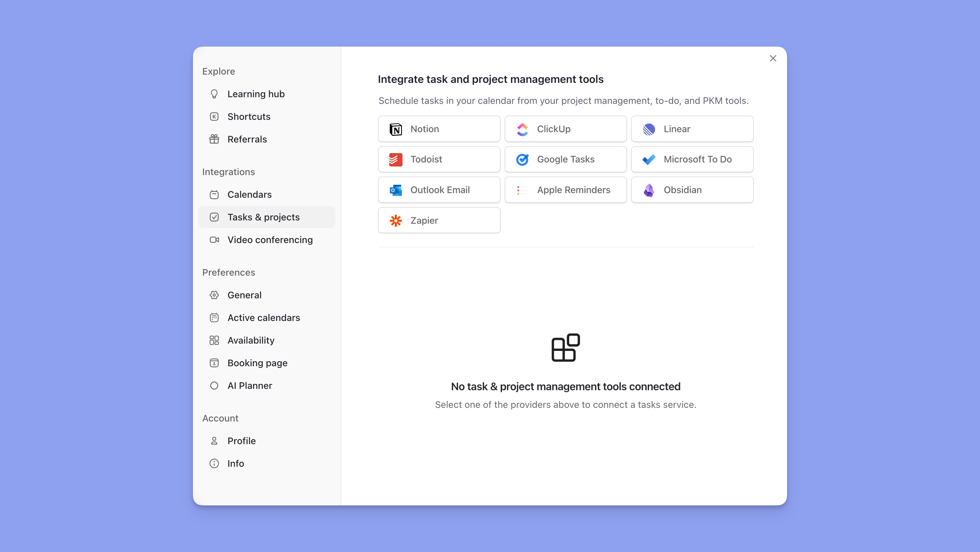Connect Microsoft To Do
Image resolution: width=980 pixels, height=552 pixels.
click(x=692, y=159)
